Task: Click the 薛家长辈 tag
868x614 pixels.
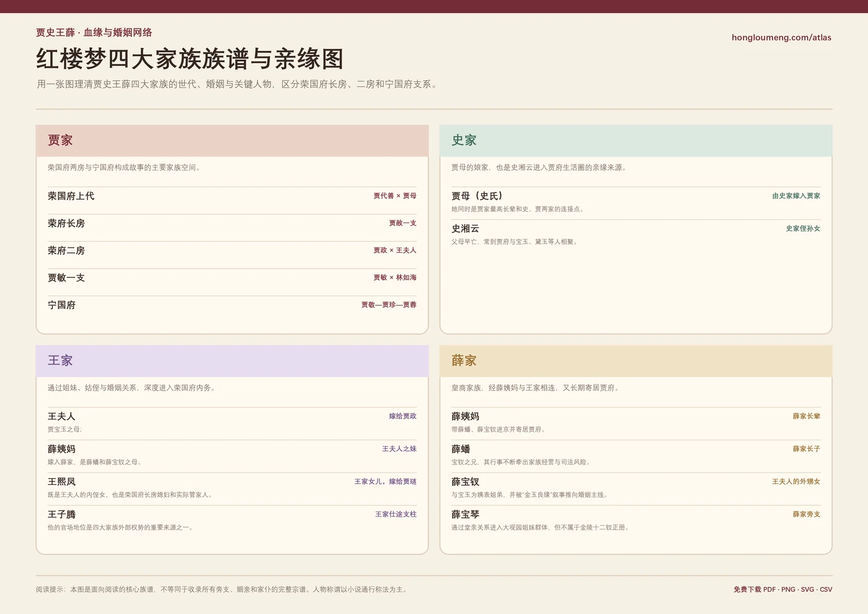Action: click(807, 416)
